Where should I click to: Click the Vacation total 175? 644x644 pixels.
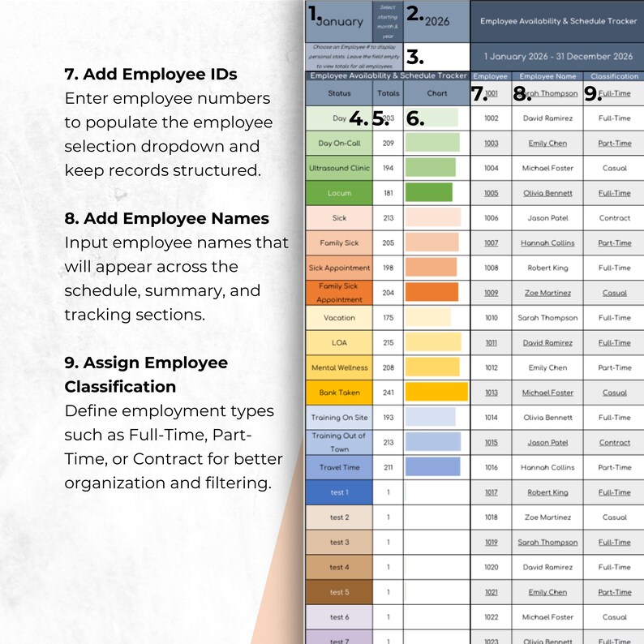pyautogui.click(x=389, y=318)
